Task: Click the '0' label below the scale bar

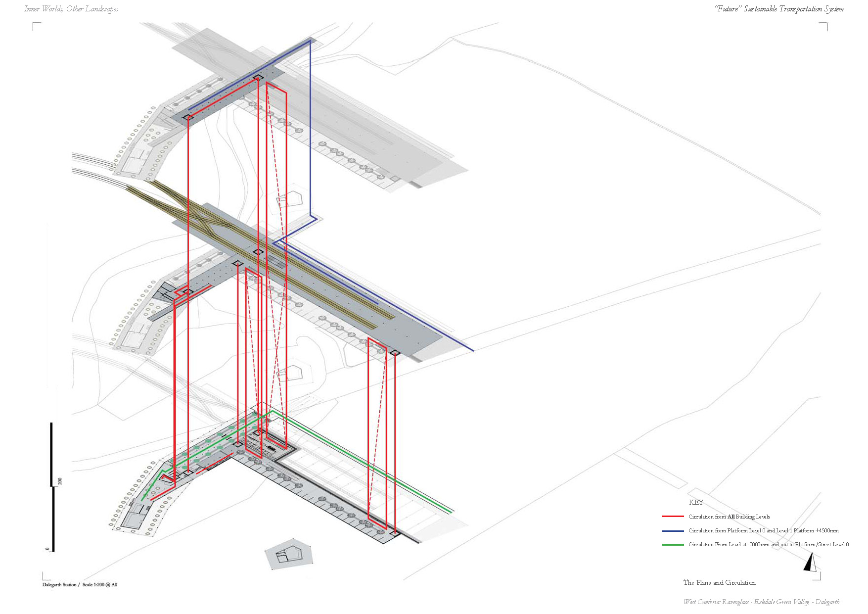Action: pyautogui.click(x=47, y=549)
